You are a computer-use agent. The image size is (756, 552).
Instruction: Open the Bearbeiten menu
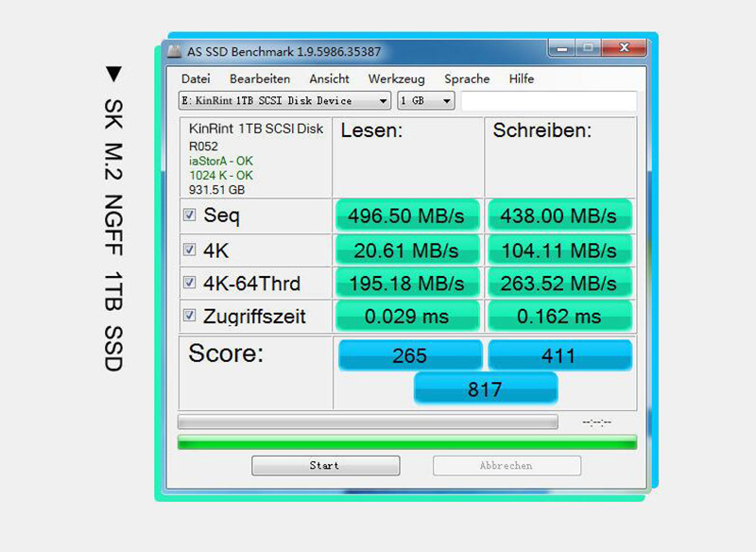(x=260, y=79)
